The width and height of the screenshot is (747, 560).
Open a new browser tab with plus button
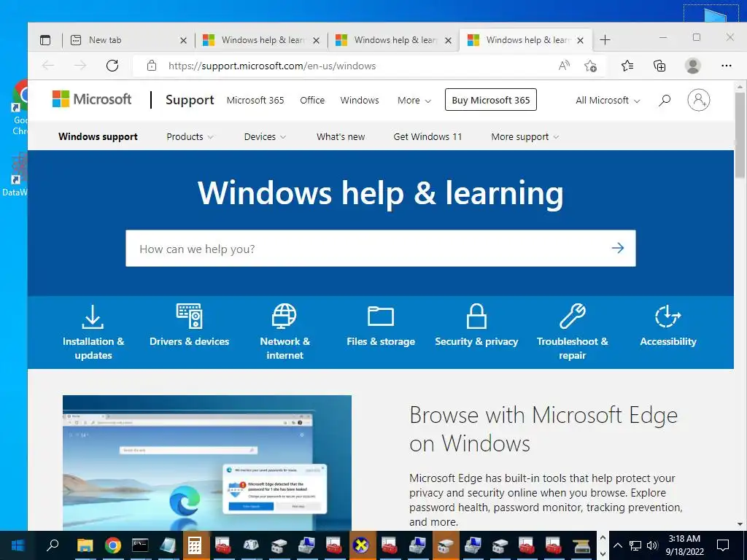coord(605,40)
